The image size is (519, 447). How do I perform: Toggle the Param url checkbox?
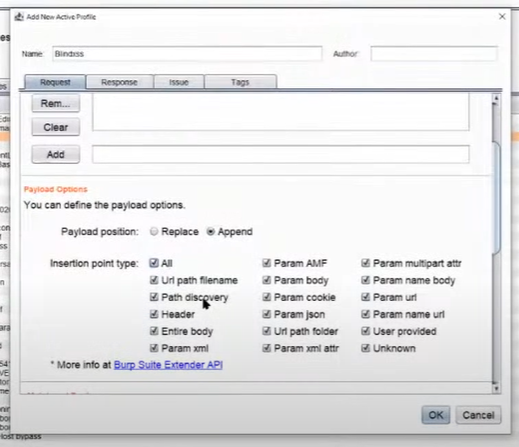[366, 297]
